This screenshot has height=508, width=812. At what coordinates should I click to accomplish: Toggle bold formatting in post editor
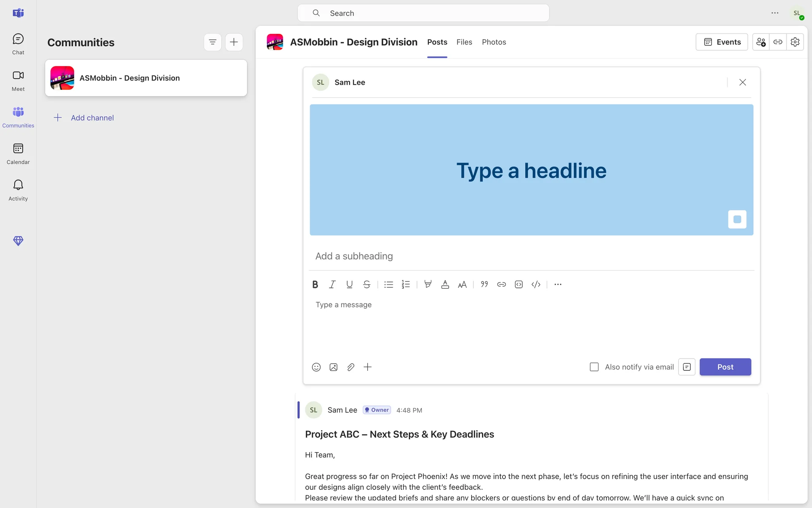tap(315, 284)
